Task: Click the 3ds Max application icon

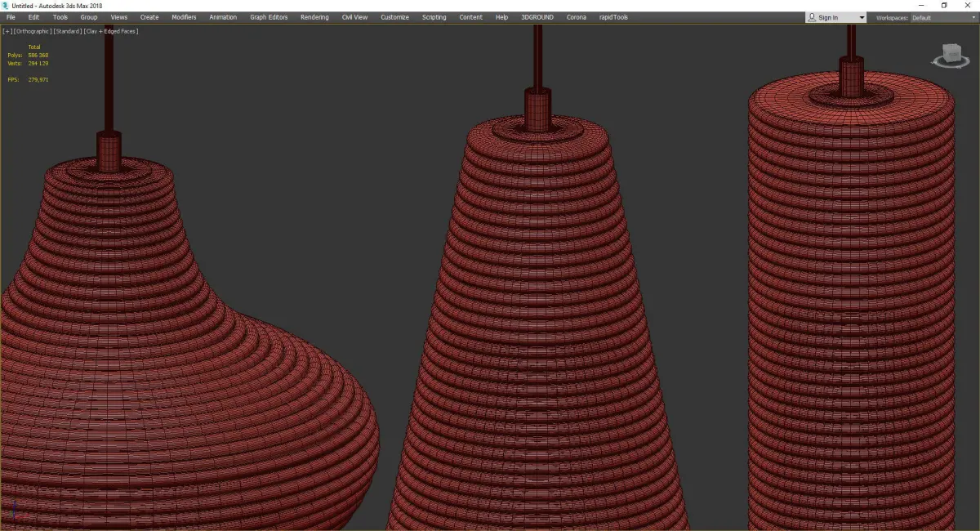Action: 5,6
